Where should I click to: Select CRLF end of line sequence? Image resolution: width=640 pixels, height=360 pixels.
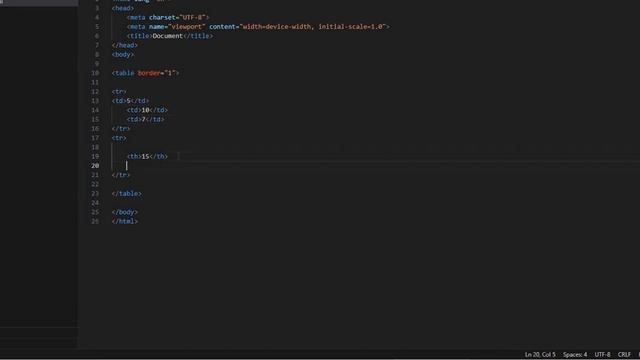pyautogui.click(x=624, y=355)
